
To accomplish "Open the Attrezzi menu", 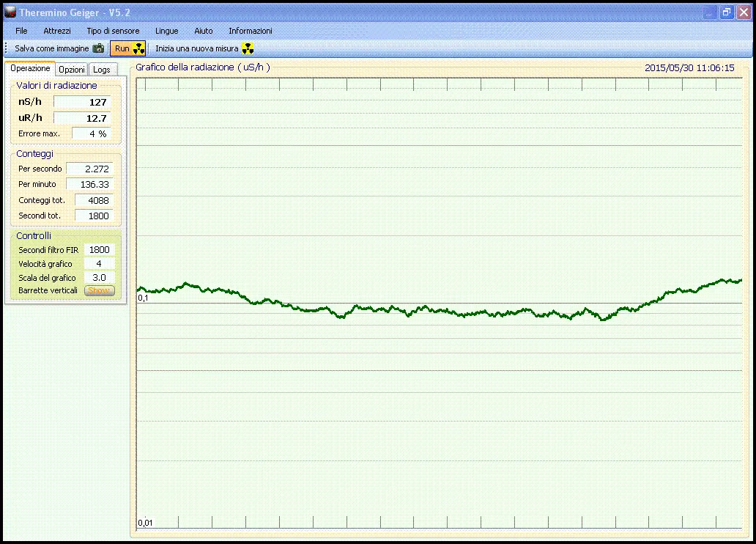I will (x=57, y=31).
